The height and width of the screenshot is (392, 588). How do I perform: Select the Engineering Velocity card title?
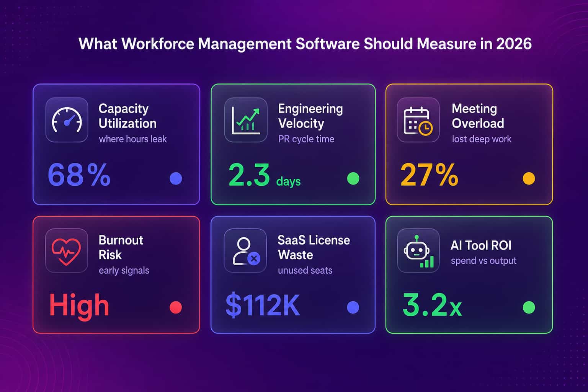(310, 116)
